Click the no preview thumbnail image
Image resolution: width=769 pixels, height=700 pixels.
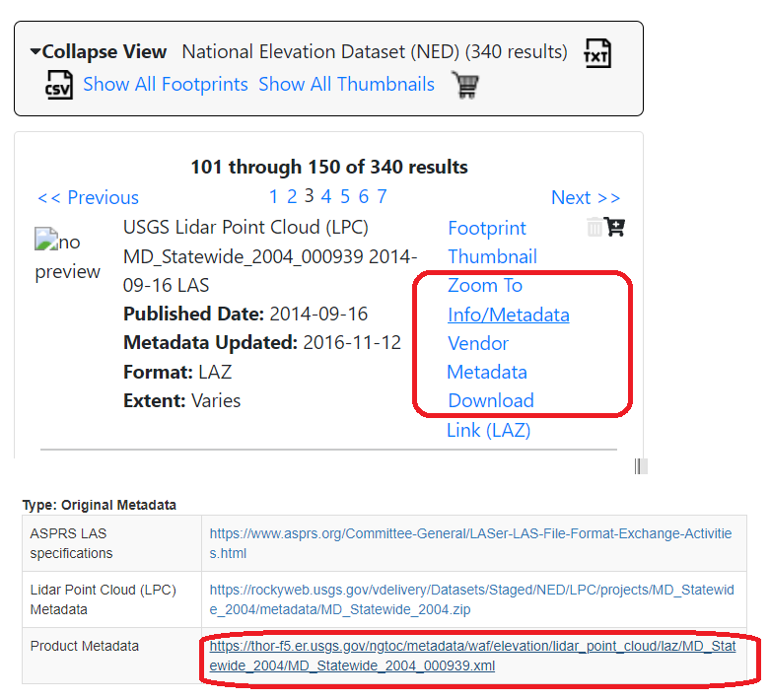click(x=67, y=255)
